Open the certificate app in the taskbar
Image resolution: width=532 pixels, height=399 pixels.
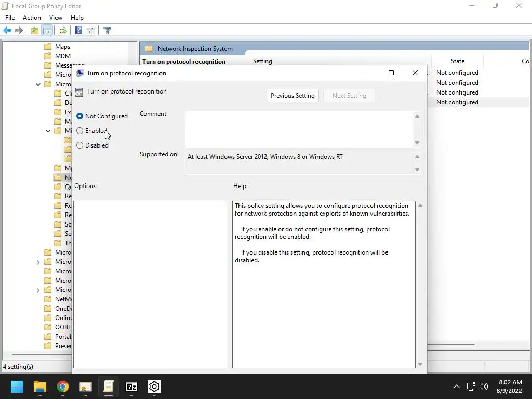pyautogui.click(x=86, y=387)
